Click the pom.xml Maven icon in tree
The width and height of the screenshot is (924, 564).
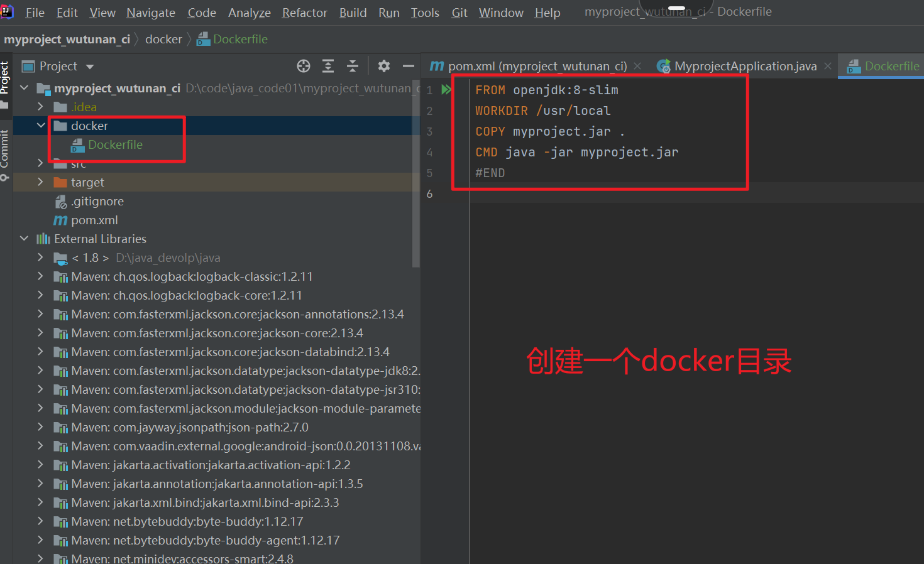60,220
